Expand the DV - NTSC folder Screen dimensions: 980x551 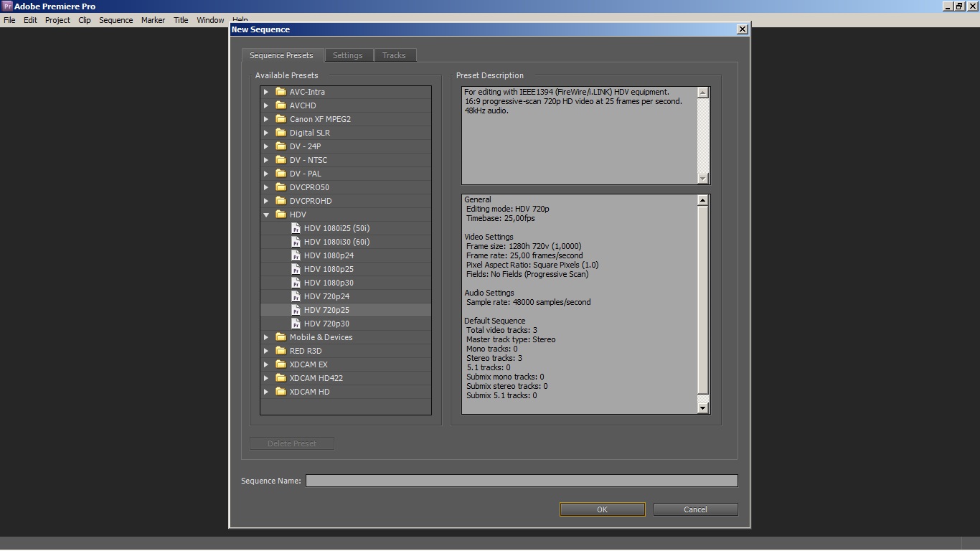266,160
